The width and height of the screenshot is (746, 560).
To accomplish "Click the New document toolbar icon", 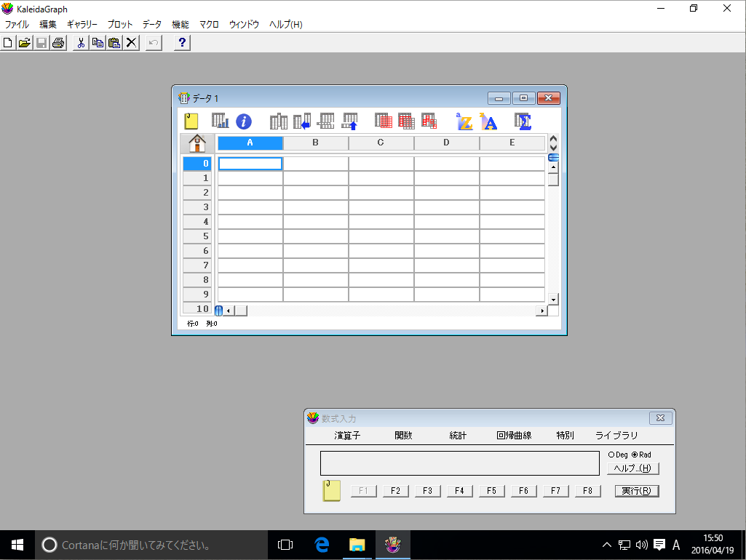I will (7, 43).
